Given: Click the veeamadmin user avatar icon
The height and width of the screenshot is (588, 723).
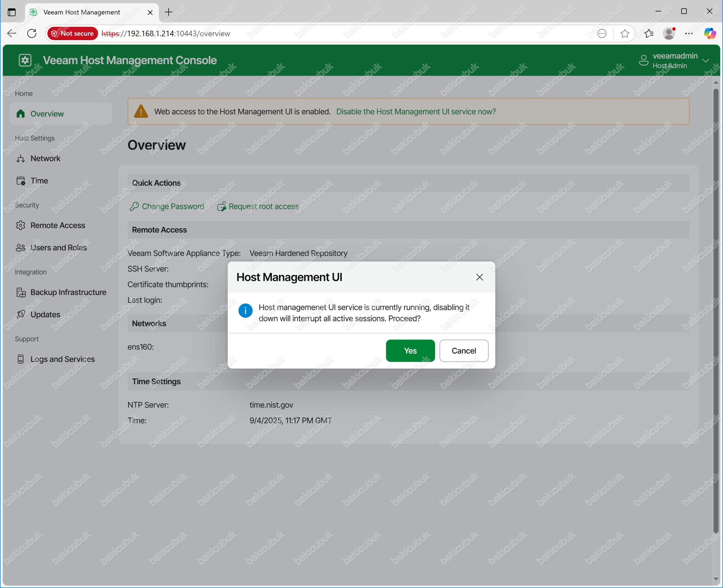Looking at the screenshot, I should (x=643, y=61).
